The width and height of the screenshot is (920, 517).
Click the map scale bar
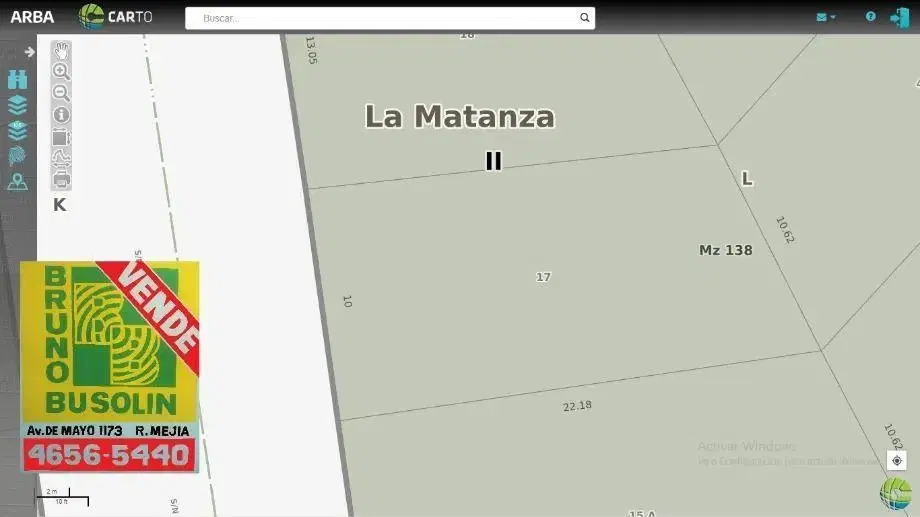tap(62, 496)
